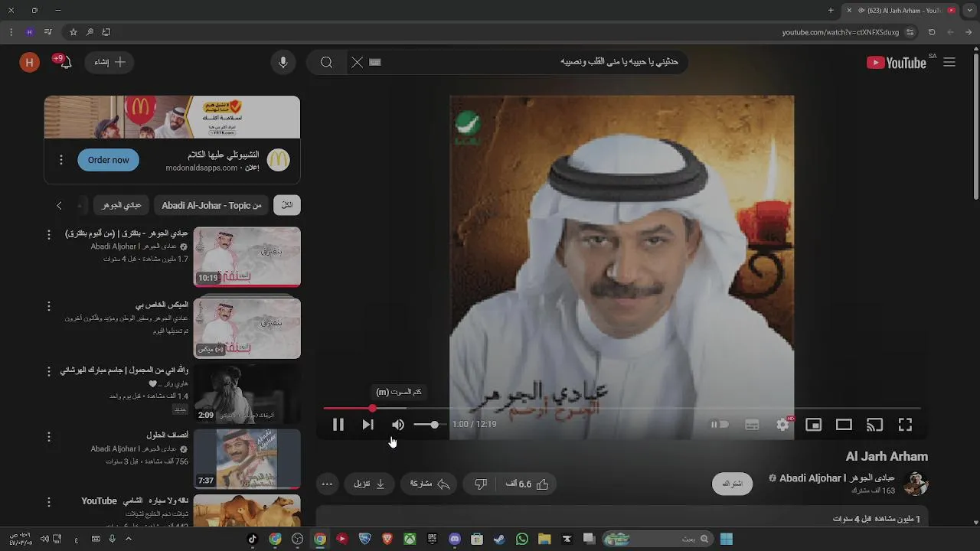980x551 pixels.
Task: Open options for أنصاف الحلول video
Action: click(49, 437)
